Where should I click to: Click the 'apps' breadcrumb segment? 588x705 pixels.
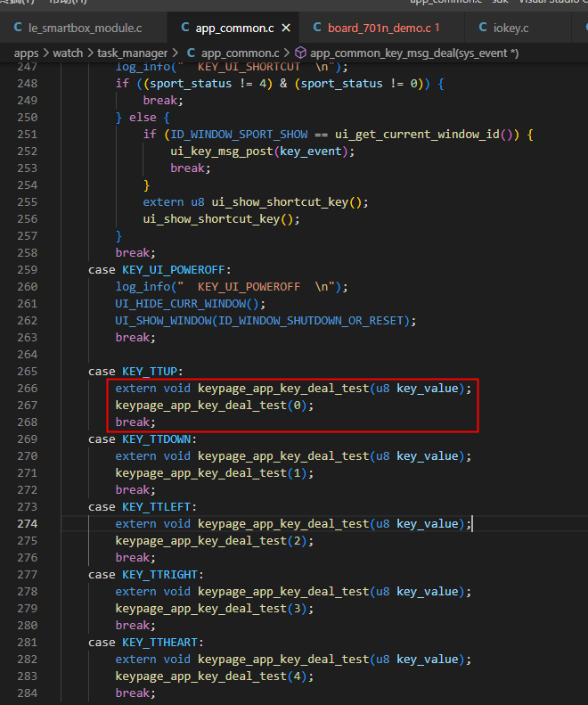(26, 53)
